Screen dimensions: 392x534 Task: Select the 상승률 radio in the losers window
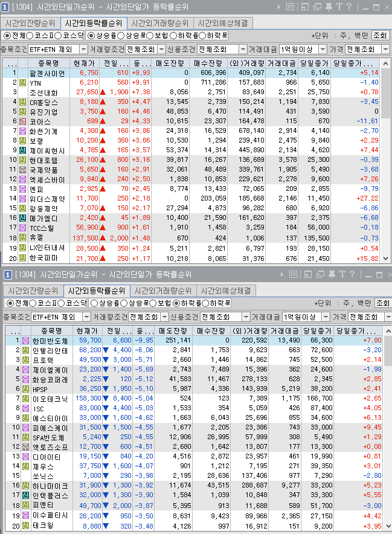[94, 303]
